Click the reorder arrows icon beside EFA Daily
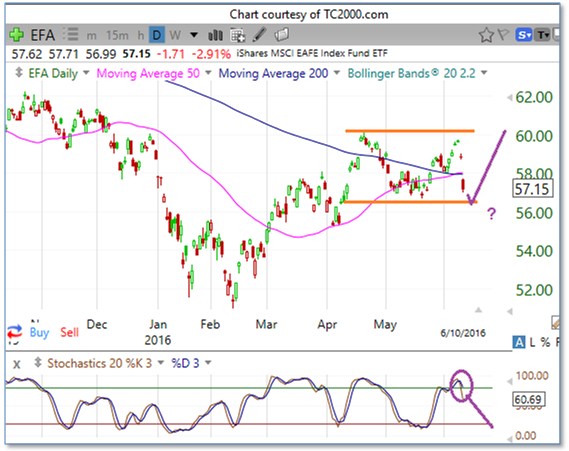Viewport: 569px width, 451px height. coord(18,73)
